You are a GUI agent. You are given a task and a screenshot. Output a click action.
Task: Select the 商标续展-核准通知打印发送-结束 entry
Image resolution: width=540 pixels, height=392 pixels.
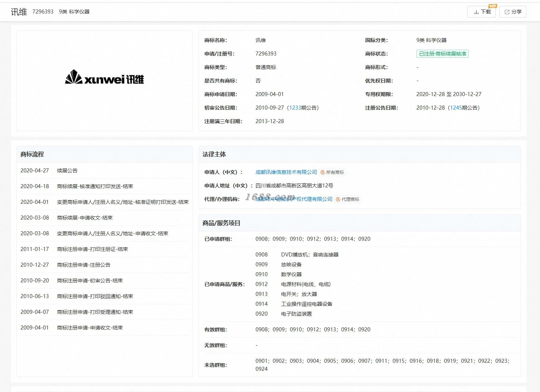105,186
